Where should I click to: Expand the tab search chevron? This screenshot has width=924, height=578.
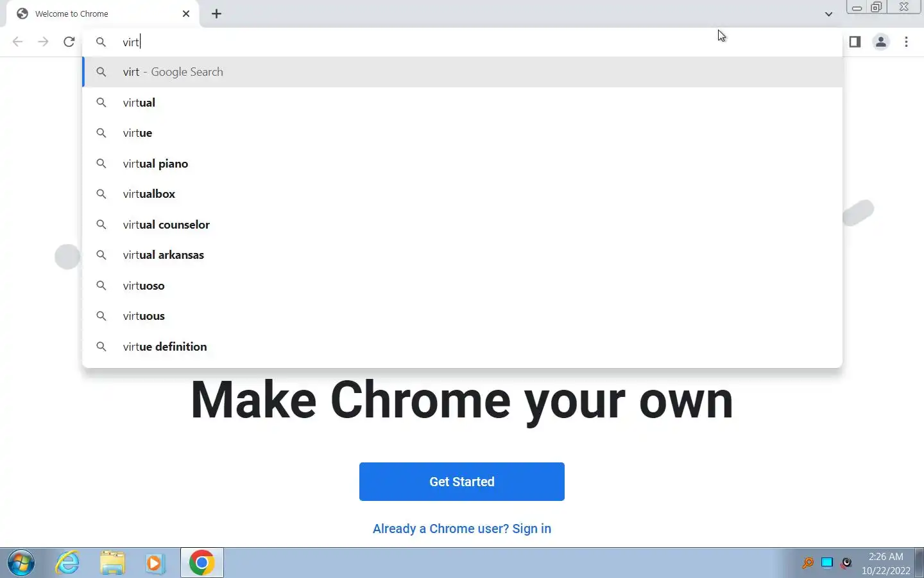[828, 13]
